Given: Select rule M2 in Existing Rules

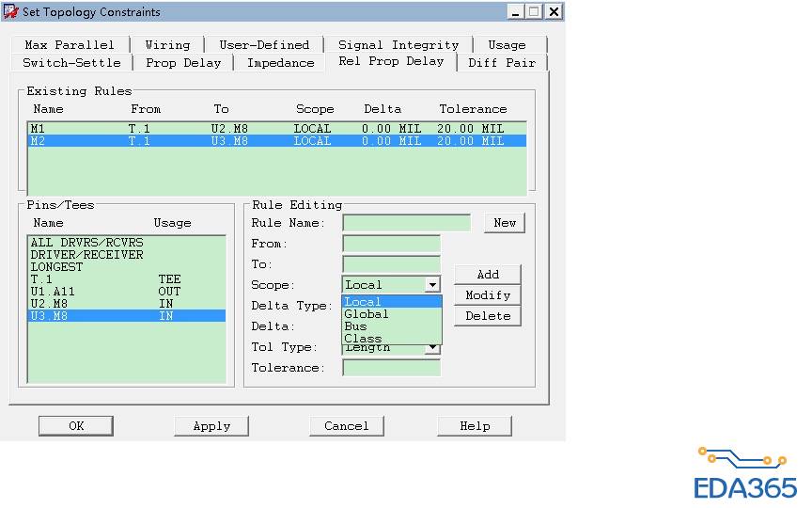Looking at the screenshot, I should coord(276,141).
